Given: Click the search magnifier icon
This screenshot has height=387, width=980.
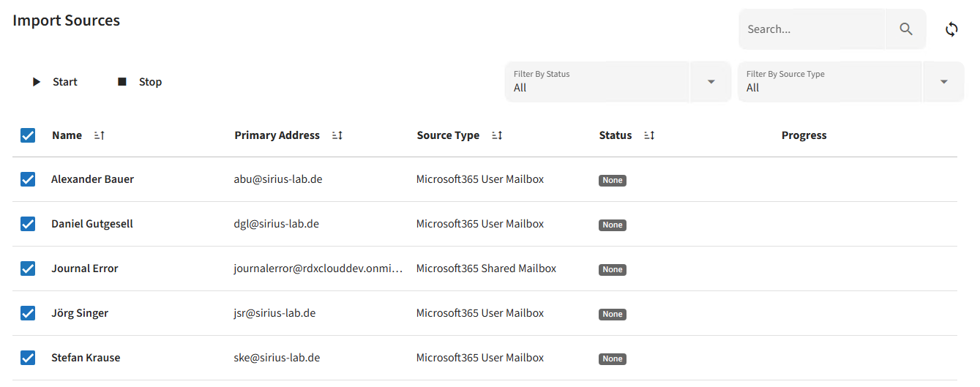Looking at the screenshot, I should [906, 29].
